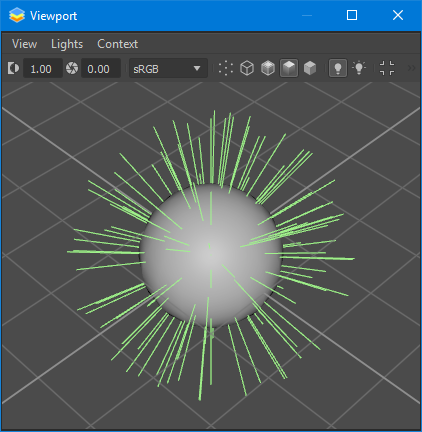Close the Viewport window
422x432 pixels.
pyautogui.click(x=398, y=15)
